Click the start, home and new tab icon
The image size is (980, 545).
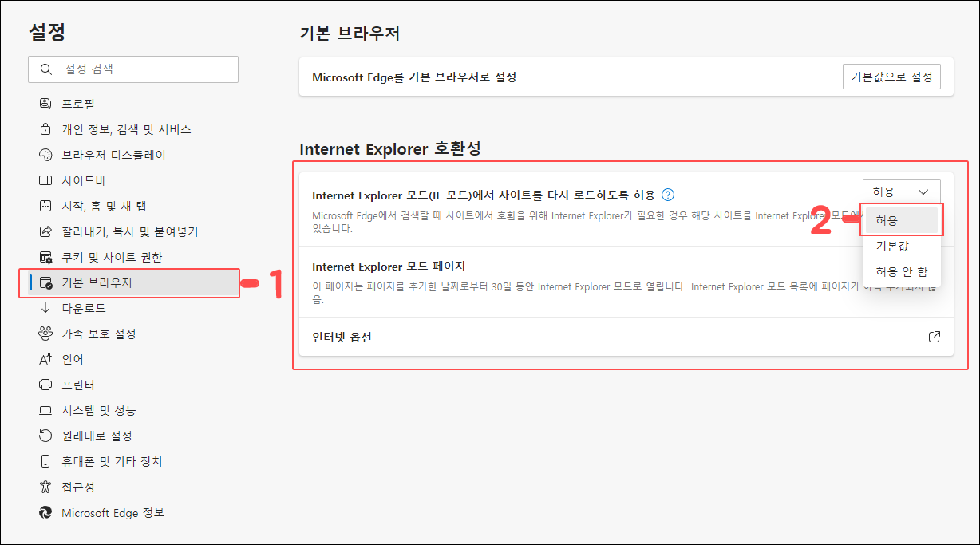[45, 206]
